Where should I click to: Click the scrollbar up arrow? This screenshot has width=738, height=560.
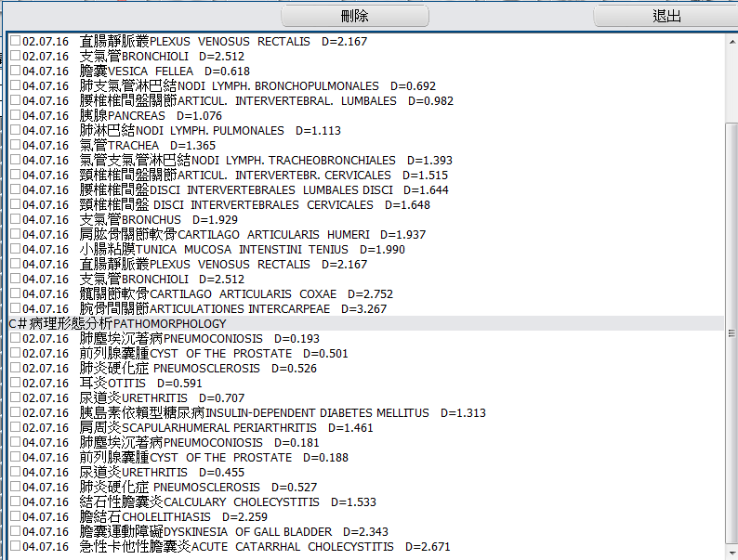coord(731,42)
